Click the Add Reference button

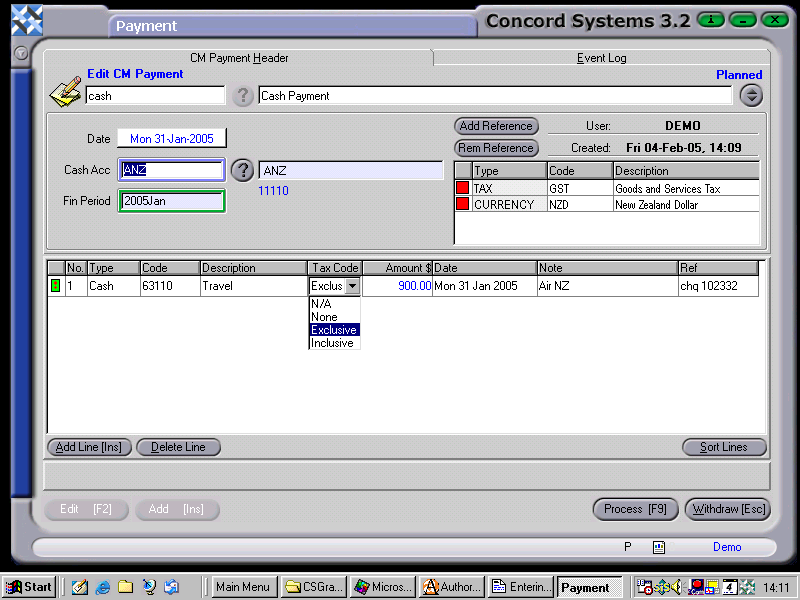pos(496,126)
